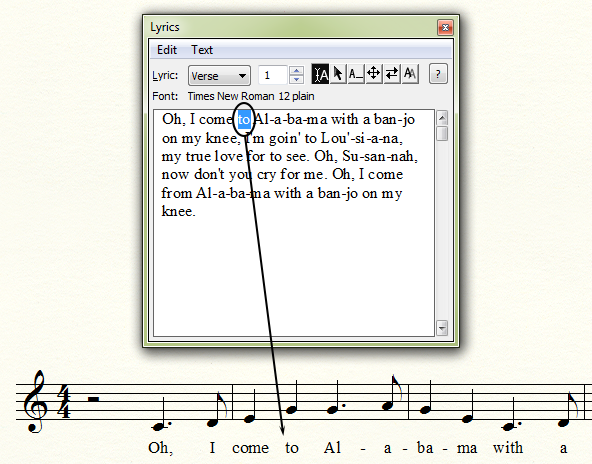Viewport: 592px width, 464px height.
Task: Select the Clone Lyrics tool
Action: click(x=410, y=74)
